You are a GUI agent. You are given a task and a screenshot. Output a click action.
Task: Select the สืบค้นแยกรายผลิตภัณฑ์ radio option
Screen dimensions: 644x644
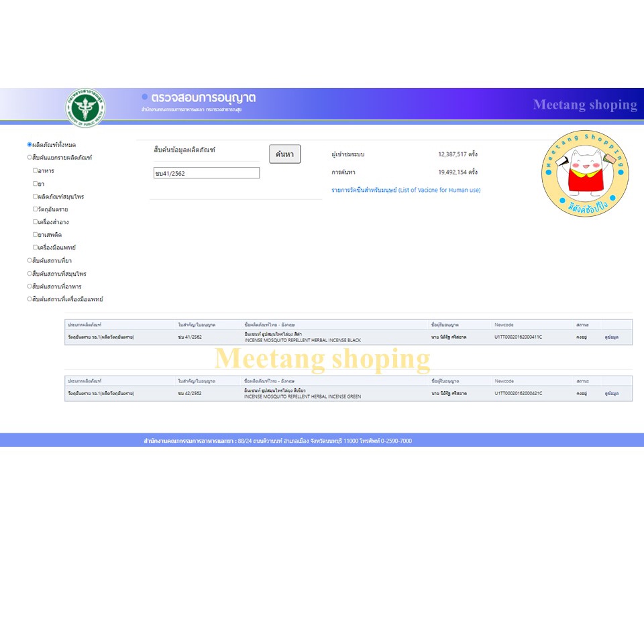point(30,158)
